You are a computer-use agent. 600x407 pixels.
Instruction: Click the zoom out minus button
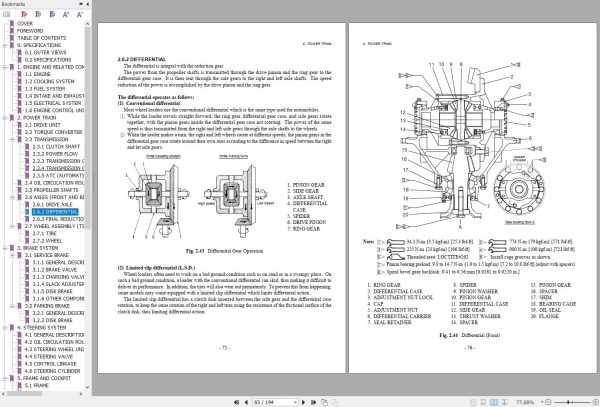(x=548, y=402)
